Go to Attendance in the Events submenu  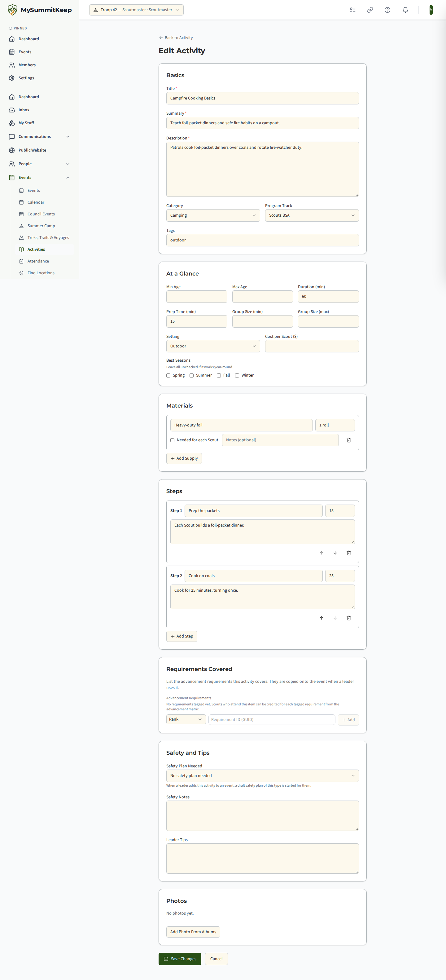click(38, 261)
